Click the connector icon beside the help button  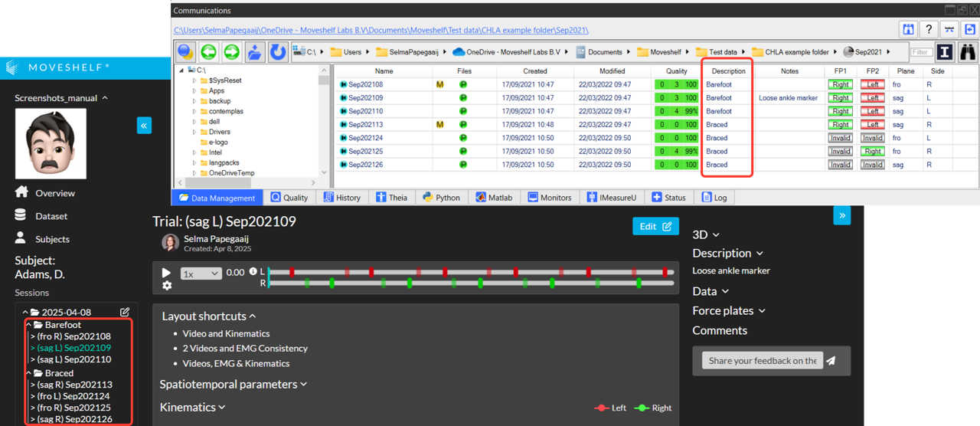tap(949, 29)
